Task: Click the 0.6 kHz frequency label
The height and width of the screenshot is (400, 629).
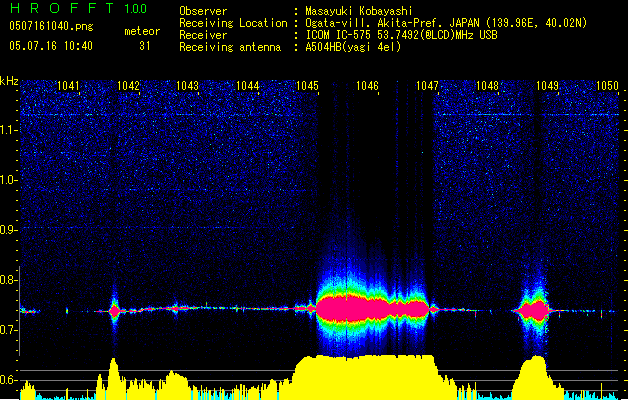Action: (9, 380)
